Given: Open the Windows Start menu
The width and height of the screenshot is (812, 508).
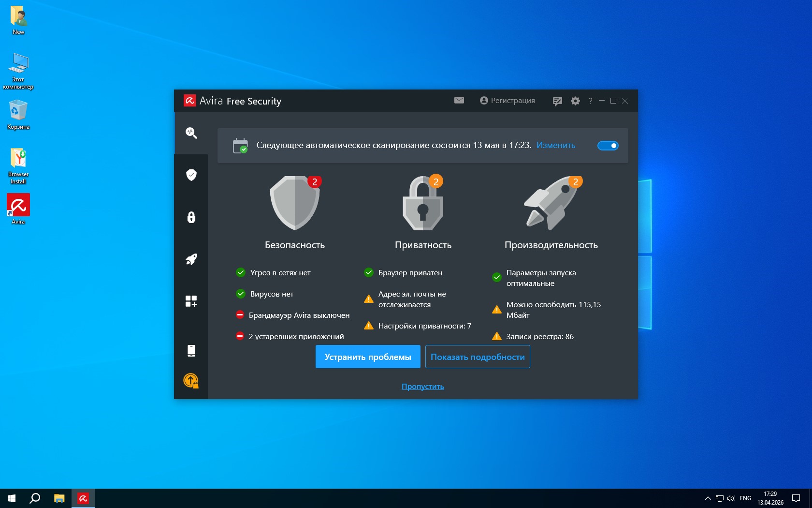Looking at the screenshot, I should [12, 498].
